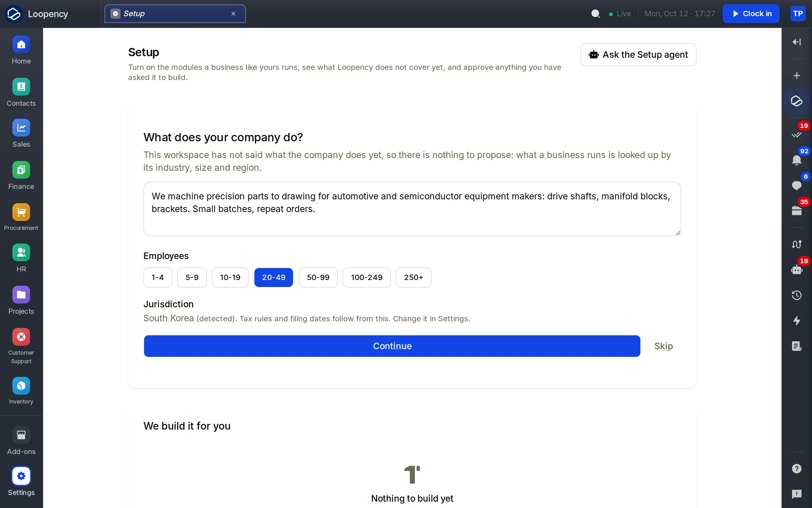Open tasks checklist with 19 badge
This screenshot has height=508, width=812.
(796, 134)
